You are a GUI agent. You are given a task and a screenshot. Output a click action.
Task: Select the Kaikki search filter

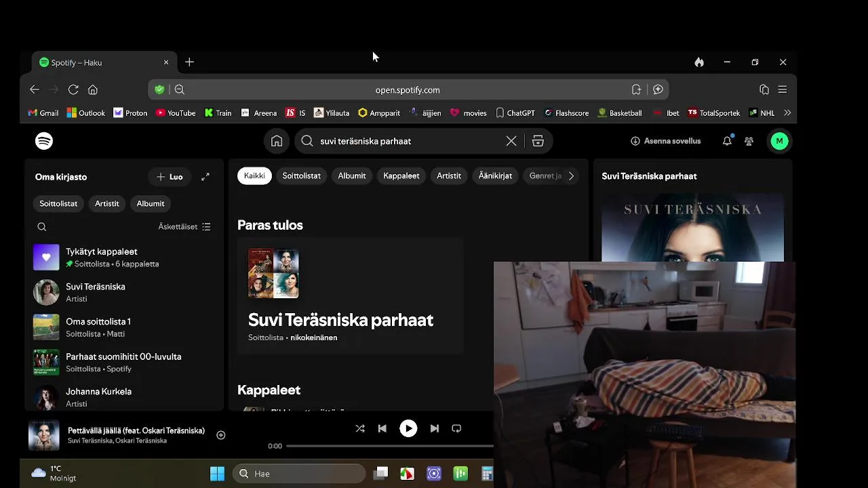[x=254, y=176]
